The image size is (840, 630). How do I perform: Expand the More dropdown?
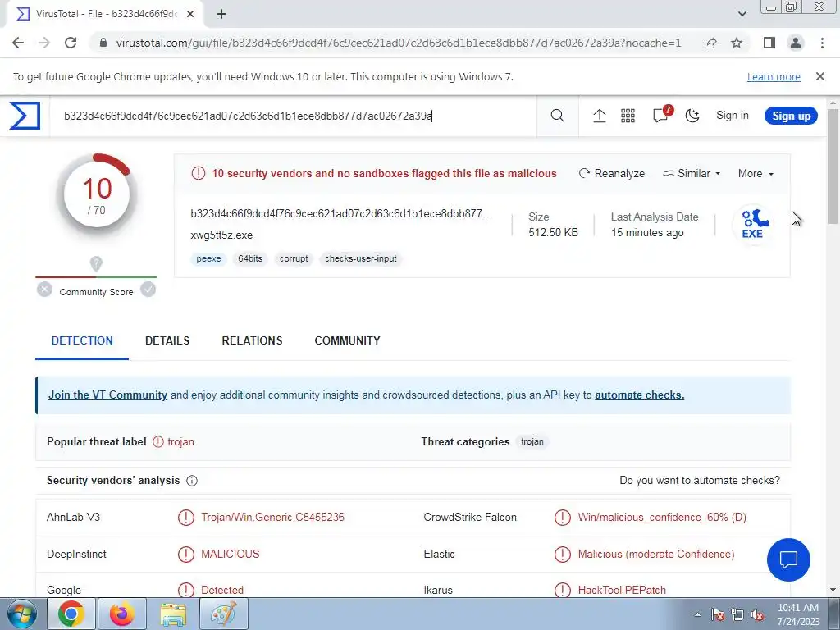point(756,174)
